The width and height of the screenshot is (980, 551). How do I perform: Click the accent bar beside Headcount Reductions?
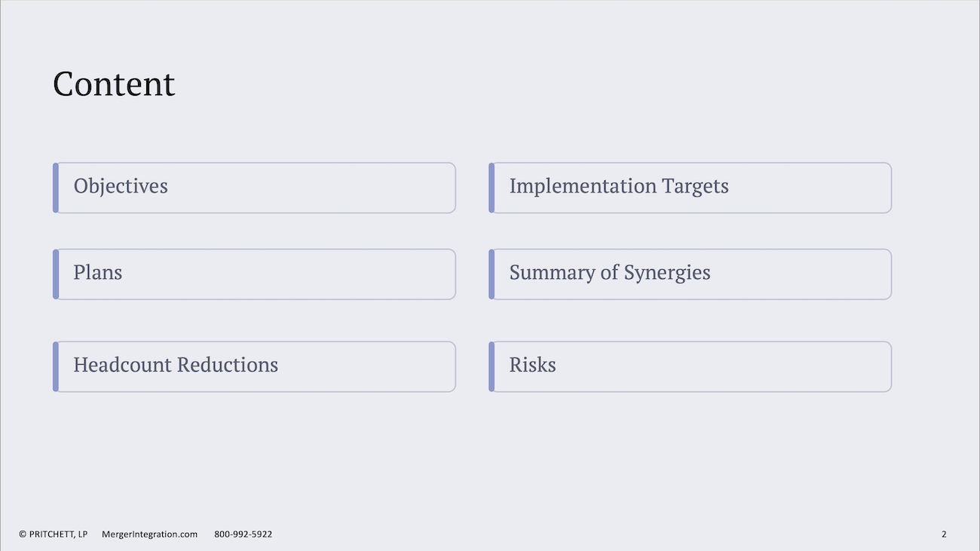55,366
